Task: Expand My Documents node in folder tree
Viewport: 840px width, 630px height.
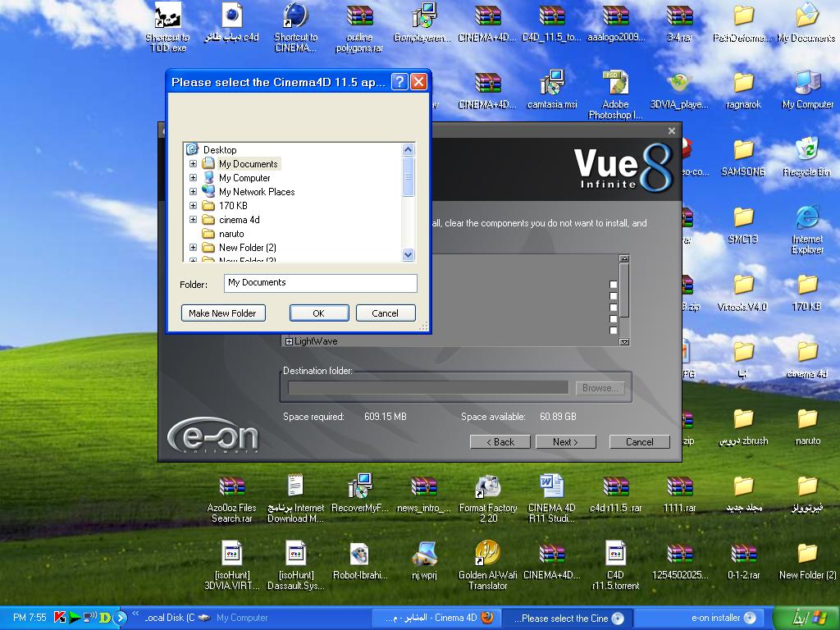Action: tap(193, 164)
